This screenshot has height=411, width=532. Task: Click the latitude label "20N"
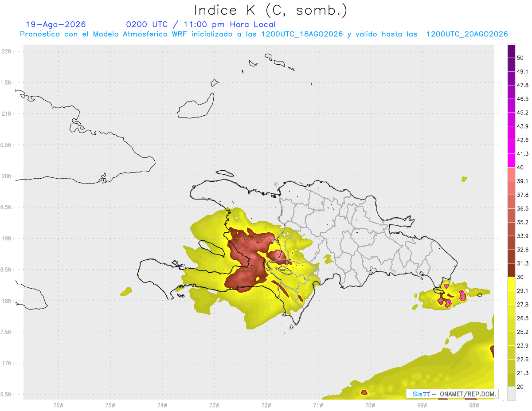[7, 176]
